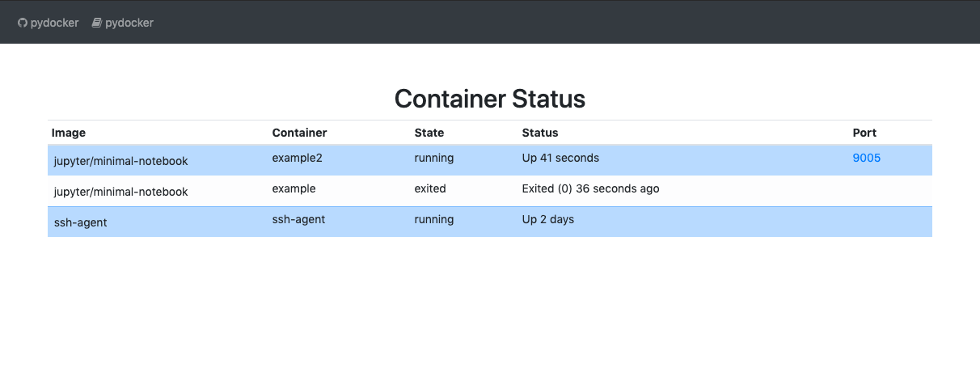Click the GitHub octocat icon in navbar
This screenshot has height=368, width=980.
click(23, 23)
